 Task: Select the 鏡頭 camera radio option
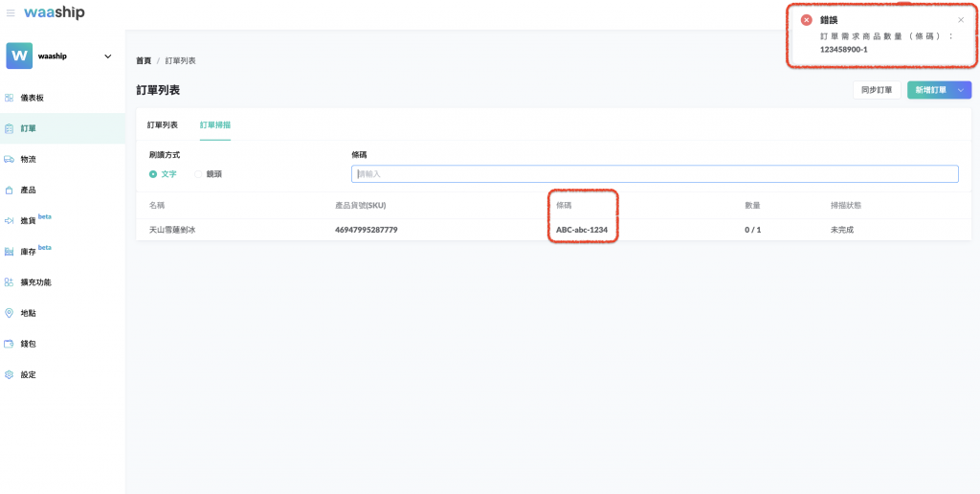(198, 174)
